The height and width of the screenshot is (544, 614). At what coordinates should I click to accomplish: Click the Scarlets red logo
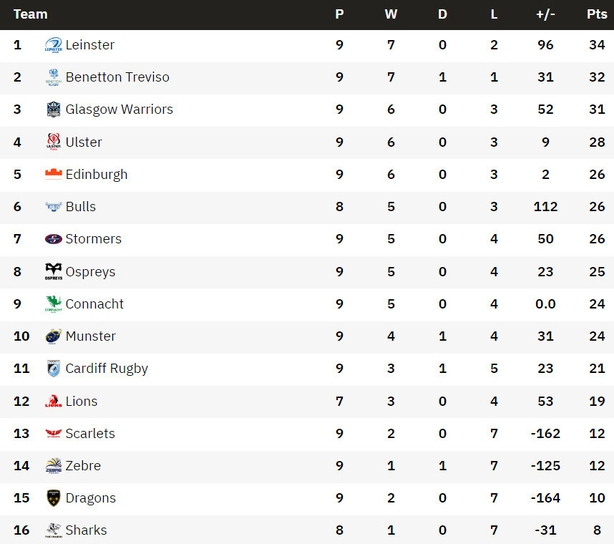(53, 433)
